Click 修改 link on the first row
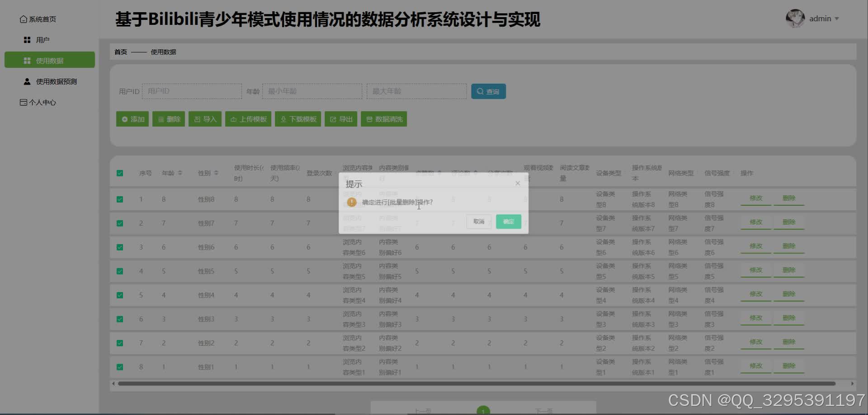The width and height of the screenshot is (868, 415). coord(755,198)
